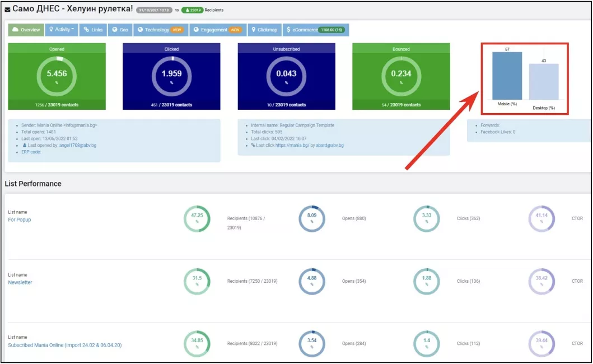This screenshot has height=364, width=593.
Task: Click the 'Opens (354)' label
Action: [x=354, y=282]
